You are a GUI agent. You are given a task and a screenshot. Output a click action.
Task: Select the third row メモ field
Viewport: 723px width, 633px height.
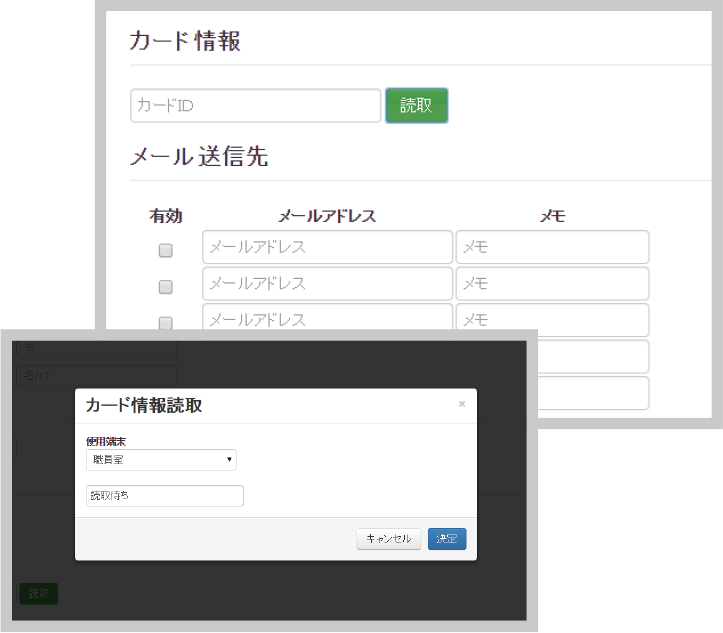[x=552, y=319]
